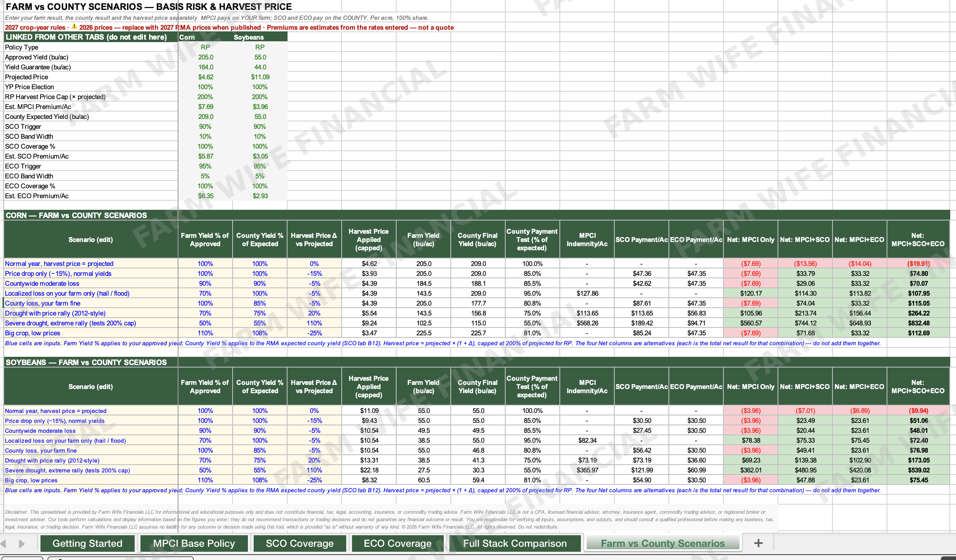Screen dimensions: 956x560
Task: Select the Farm vs County Scenarios tab
Action: 663,543
